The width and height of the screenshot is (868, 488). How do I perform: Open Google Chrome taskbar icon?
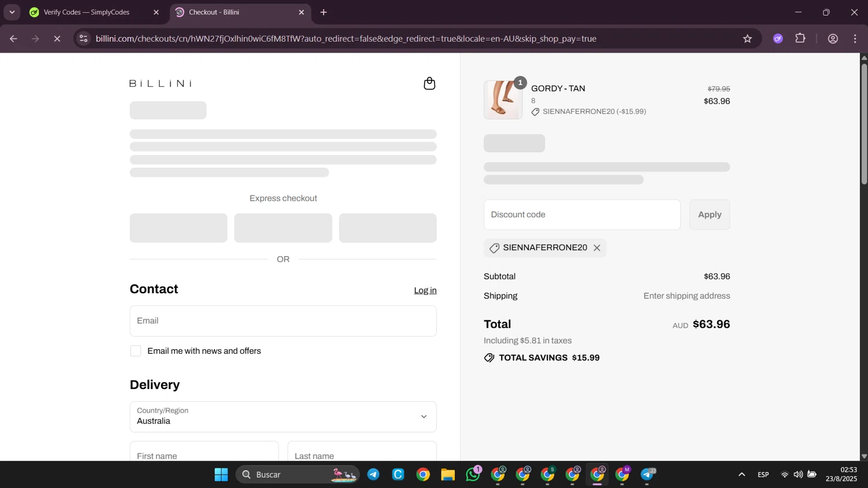coord(423,475)
